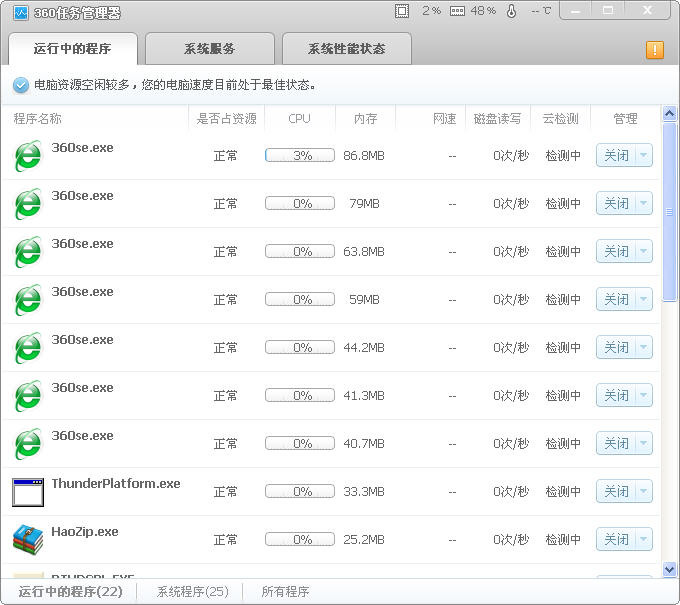The height and width of the screenshot is (605, 680).
Task: Sort by the 内存 column header
Action: [x=365, y=119]
